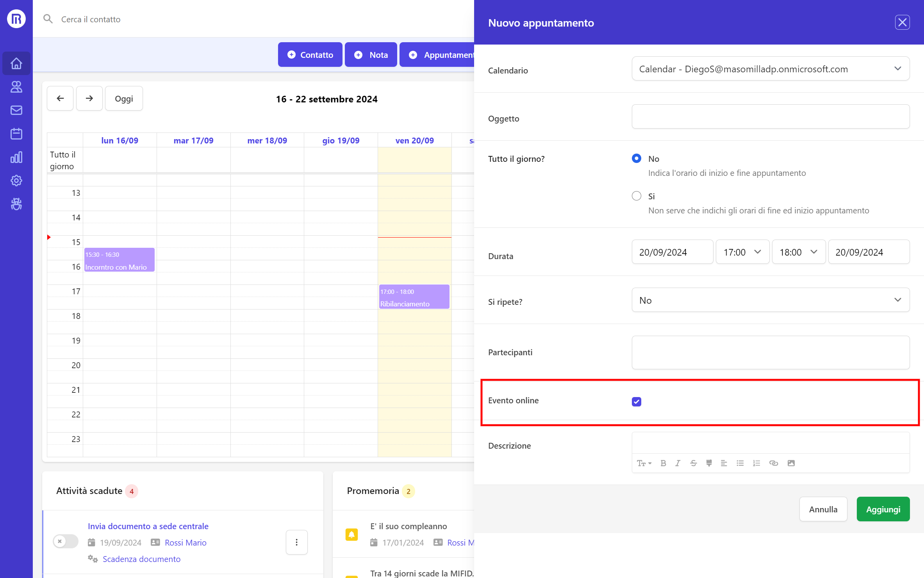This screenshot has height=578, width=924.
Task: Toggle bold in description editor
Action: [663, 463]
